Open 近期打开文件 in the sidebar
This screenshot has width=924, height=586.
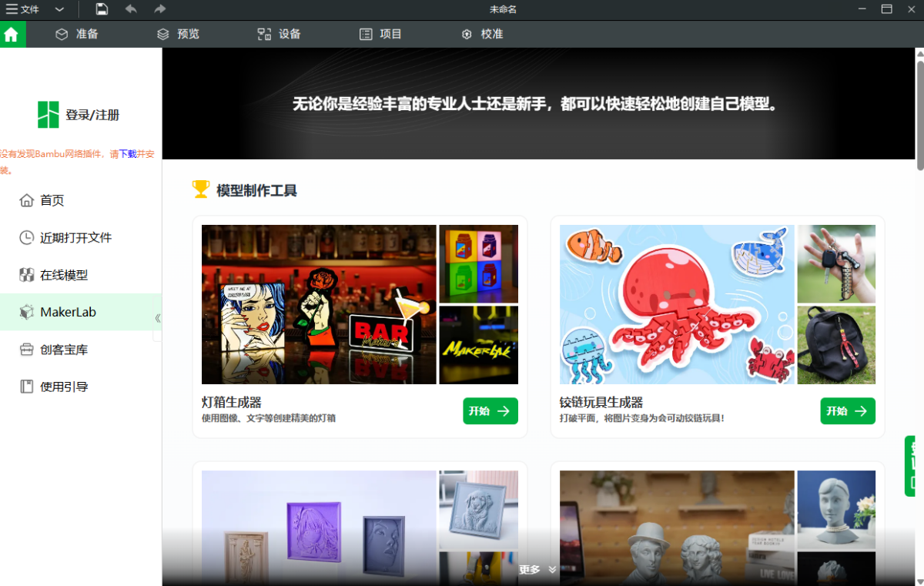pyautogui.click(x=80, y=238)
